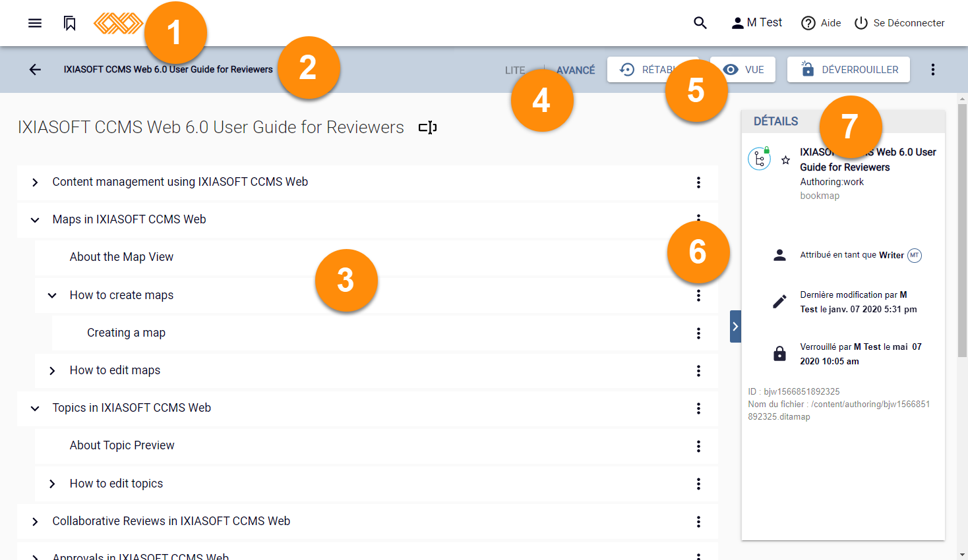Click Se Déconnecter to log out

coord(899,23)
